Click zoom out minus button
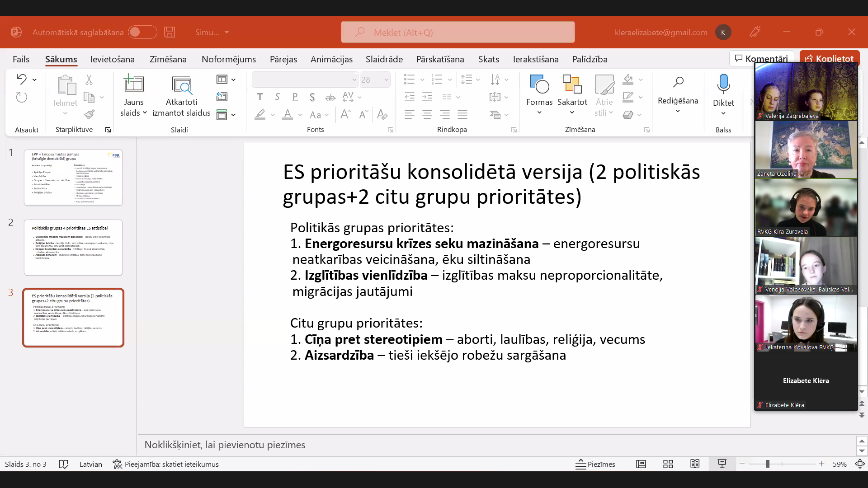868x488 pixels. click(x=742, y=464)
